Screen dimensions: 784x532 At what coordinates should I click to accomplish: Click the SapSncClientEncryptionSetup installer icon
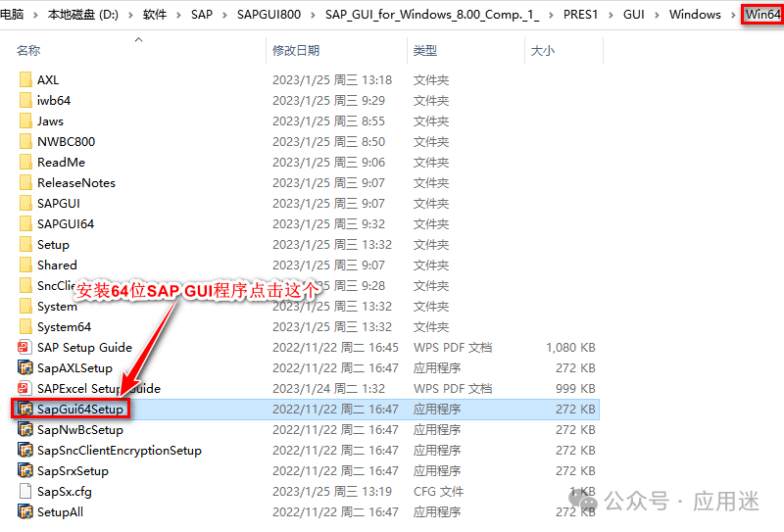pos(25,450)
